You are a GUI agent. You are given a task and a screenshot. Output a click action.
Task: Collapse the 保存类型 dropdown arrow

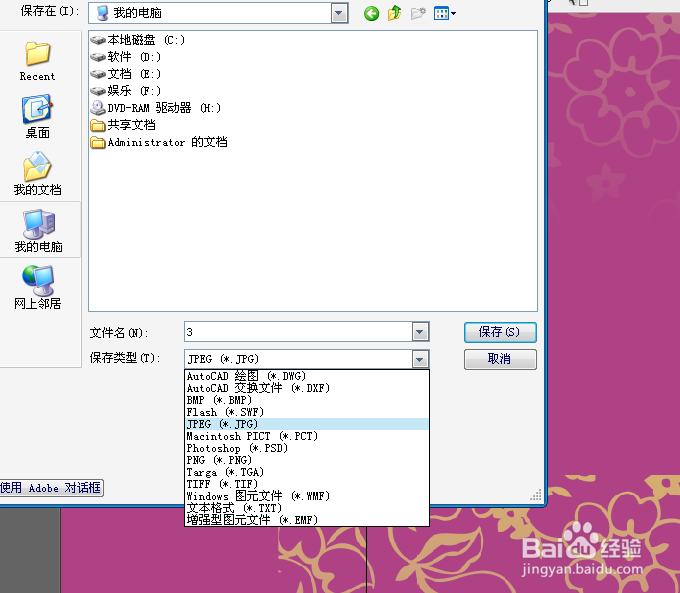pyautogui.click(x=419, y=359)
